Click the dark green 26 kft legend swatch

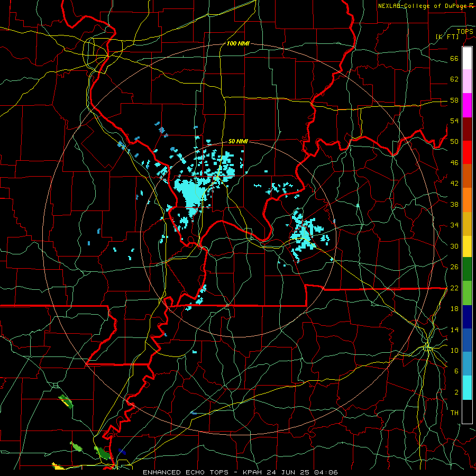[x=467, y=269]
